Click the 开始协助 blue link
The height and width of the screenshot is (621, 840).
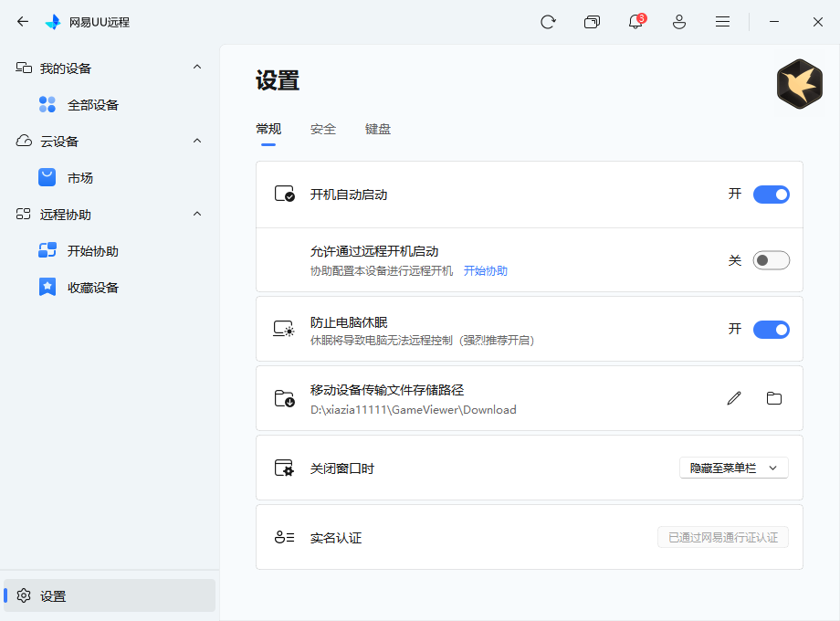pos(486,271)
